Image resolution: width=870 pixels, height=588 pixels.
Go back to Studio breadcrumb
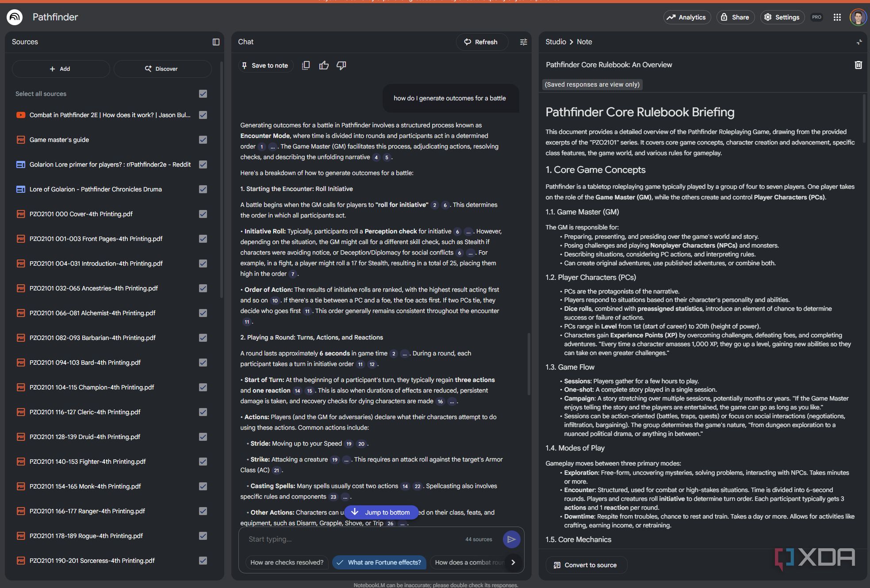[556, 42]
